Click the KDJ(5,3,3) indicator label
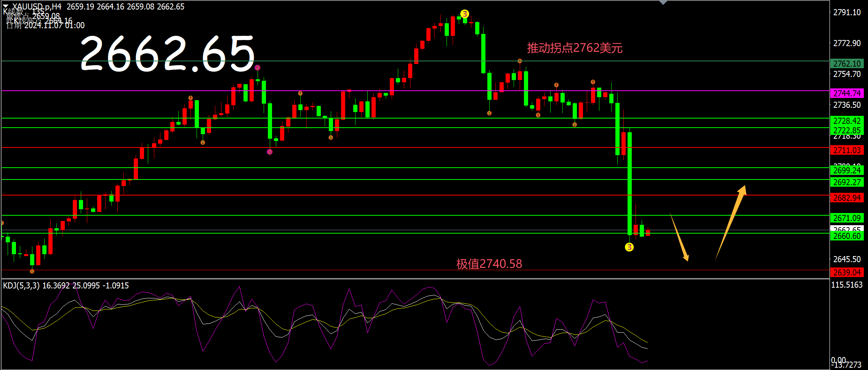The width and height of the screenshot is (868, 370). tap(21, 285)
